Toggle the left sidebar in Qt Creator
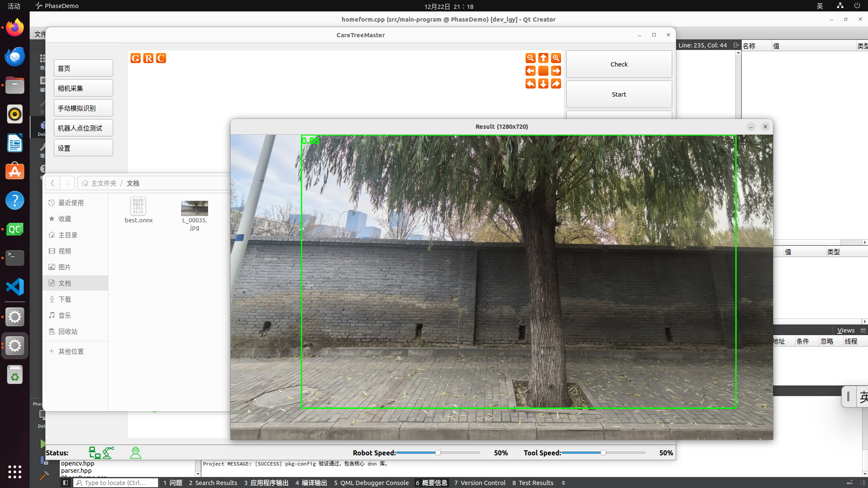Image resolution: width=868 pixels, height=488 pixels. pos(65,482)
